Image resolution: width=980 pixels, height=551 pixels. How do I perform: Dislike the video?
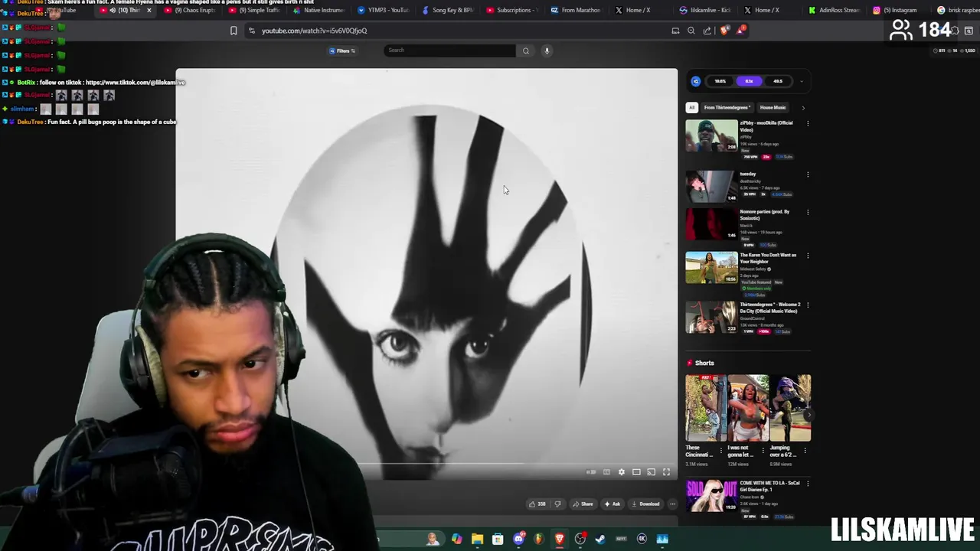(x=557, y=504)
